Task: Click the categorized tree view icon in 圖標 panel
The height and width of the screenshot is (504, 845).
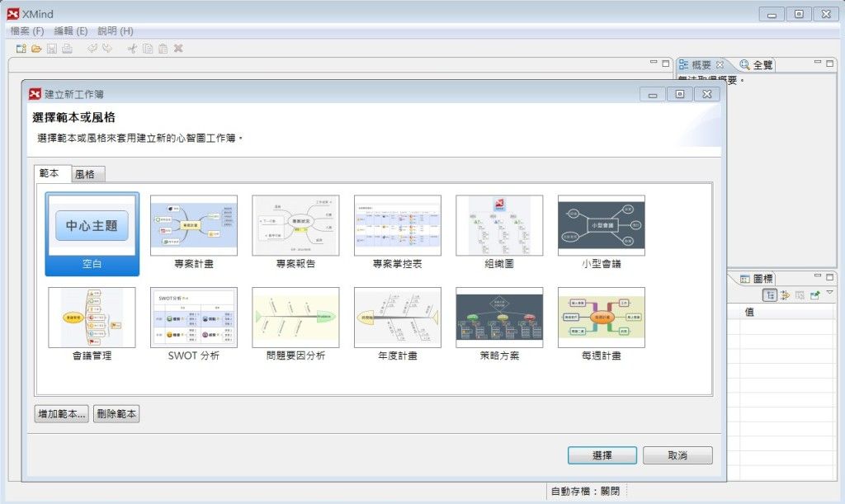Action: pos(770,294)
